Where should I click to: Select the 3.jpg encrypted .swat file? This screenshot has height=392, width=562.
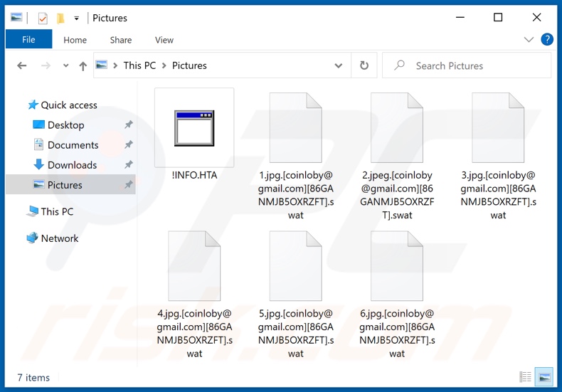pos(498,157)
